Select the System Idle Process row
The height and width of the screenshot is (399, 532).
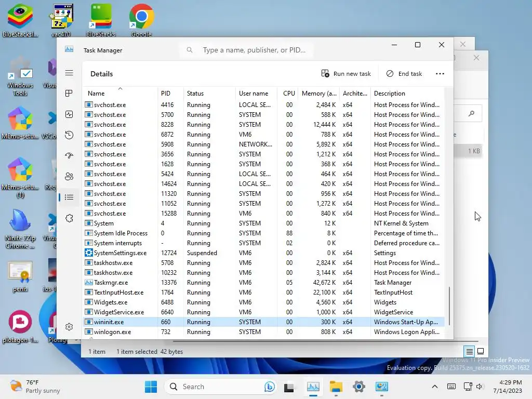[x=263, y=233]
